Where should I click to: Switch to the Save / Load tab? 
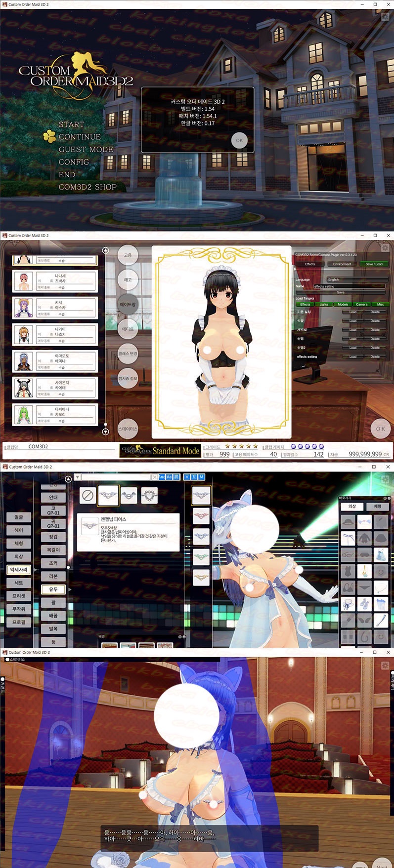point(374,264)
